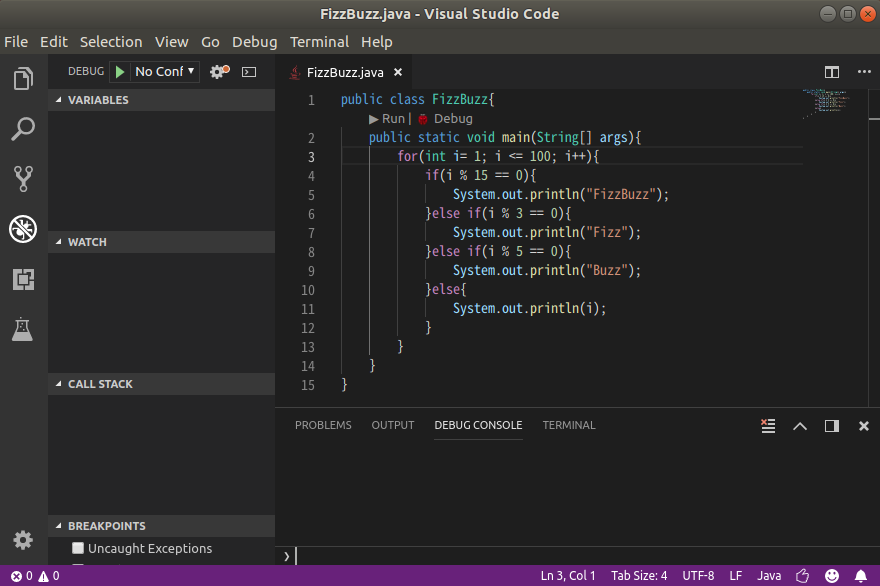This screenshot has height=586, width=880.
Task: Open notifications bell in status bar
Action: [860, 576]
